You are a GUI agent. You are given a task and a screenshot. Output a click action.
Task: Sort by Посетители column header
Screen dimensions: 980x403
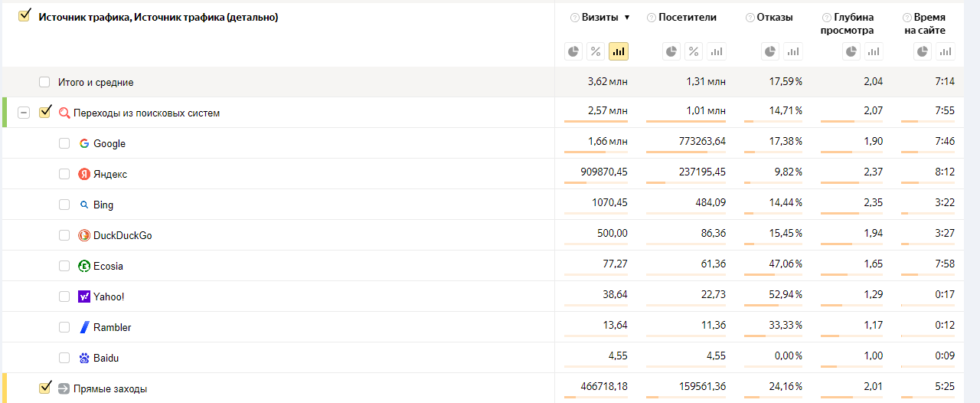point(688,17)
